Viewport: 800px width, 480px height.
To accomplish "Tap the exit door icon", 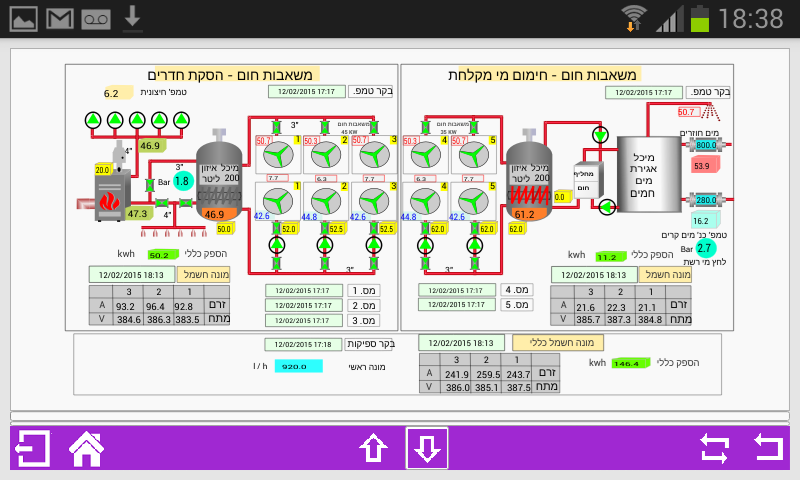I will (33, 448).
